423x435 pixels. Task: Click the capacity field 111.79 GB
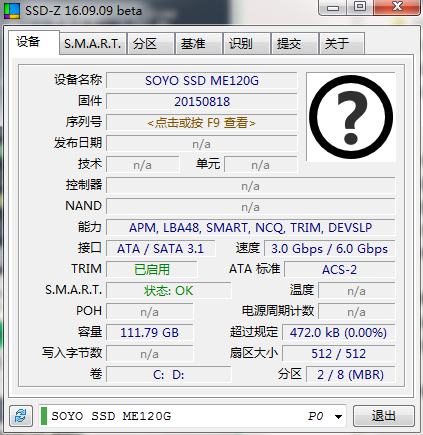click(150, 332)
